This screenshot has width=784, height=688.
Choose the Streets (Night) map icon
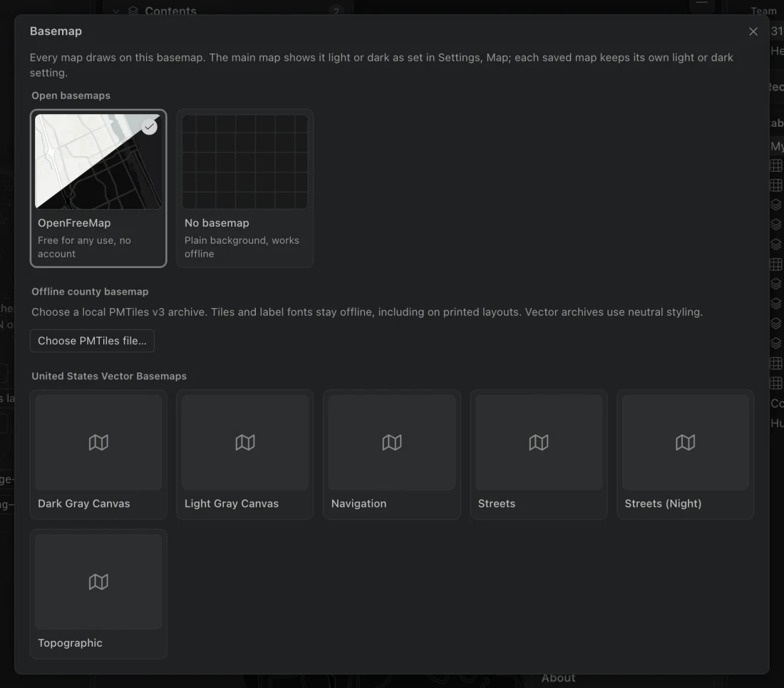coord(686,443)
